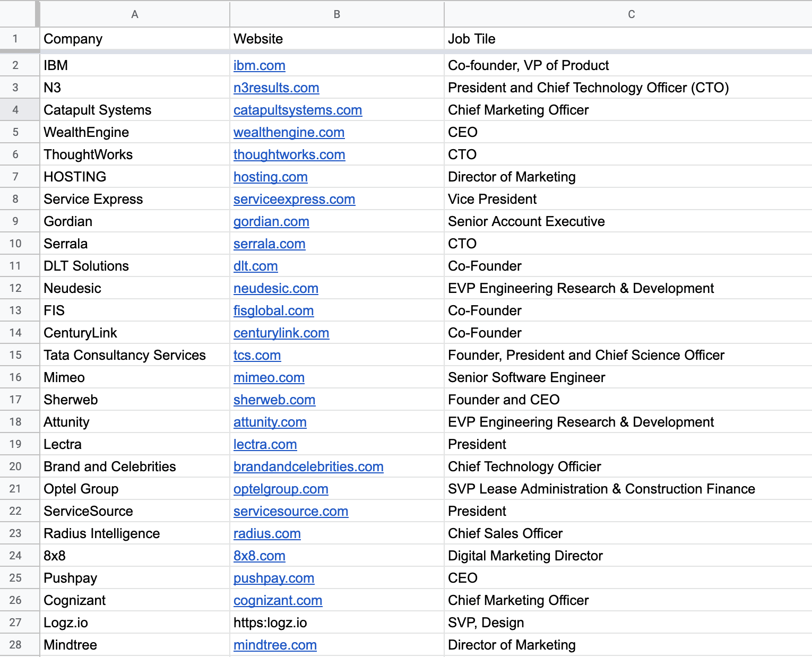Open the ibm.com link
The image size is (812, 657).
tap(259, 65)
